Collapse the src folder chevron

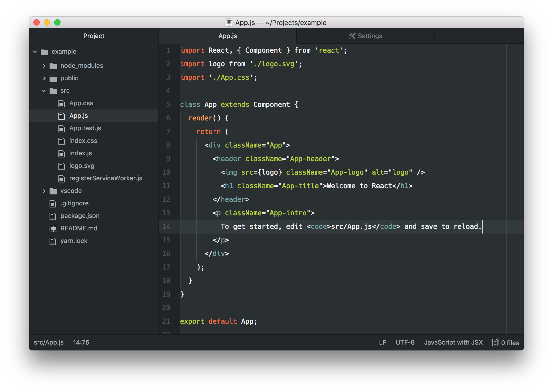44,91
